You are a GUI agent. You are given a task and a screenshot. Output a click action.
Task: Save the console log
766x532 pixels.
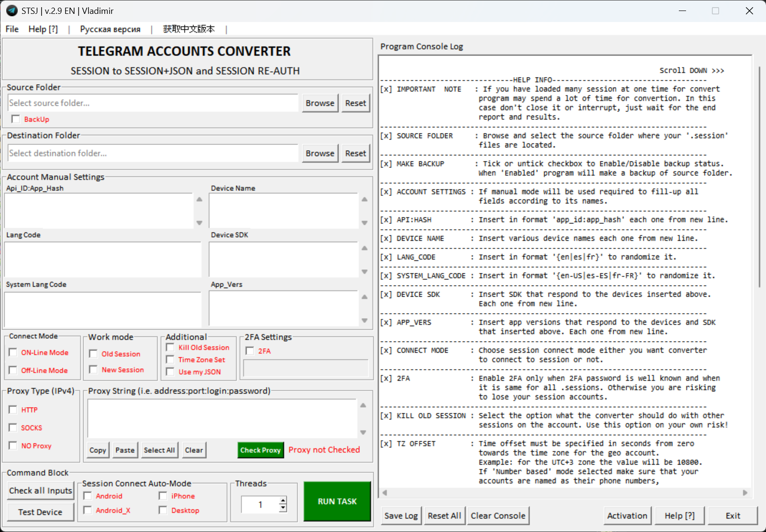tap(401, 516)
